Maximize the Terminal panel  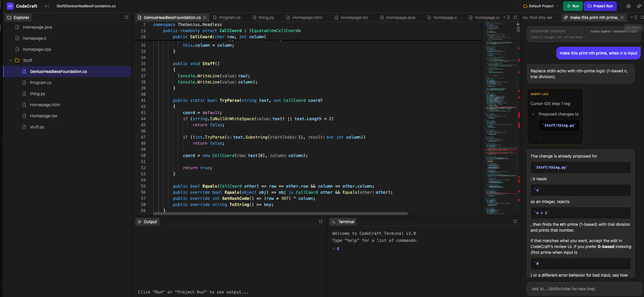click(515, 222)
